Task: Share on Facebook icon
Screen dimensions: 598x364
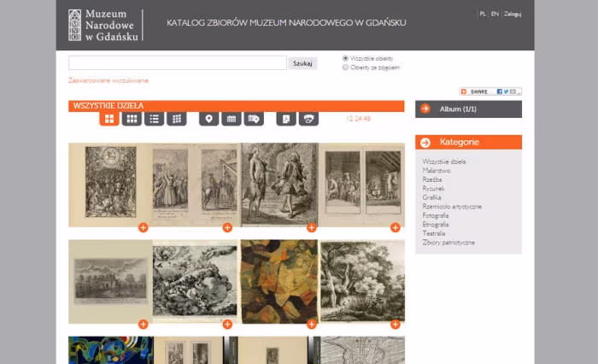Action: click(499, 91)
